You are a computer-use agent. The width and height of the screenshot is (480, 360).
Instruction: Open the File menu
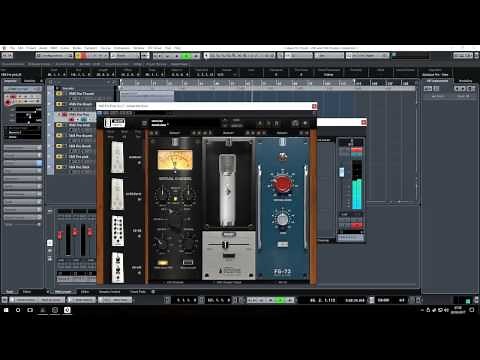pos(12,48)
